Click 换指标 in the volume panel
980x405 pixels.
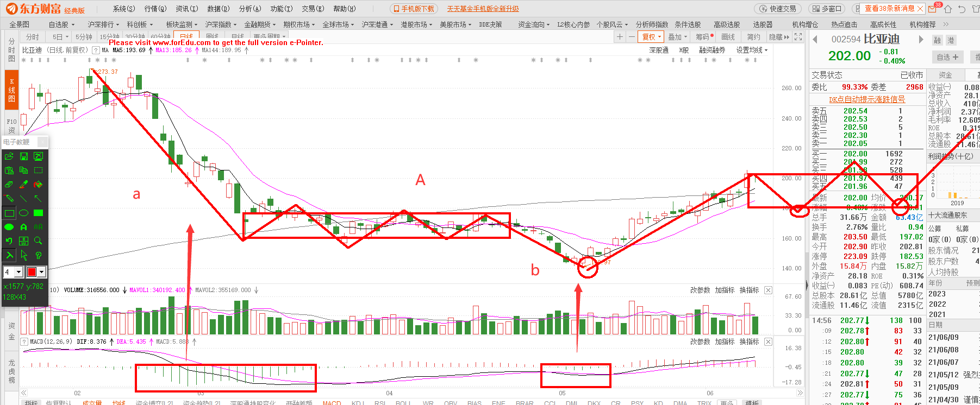pos(749,290)
